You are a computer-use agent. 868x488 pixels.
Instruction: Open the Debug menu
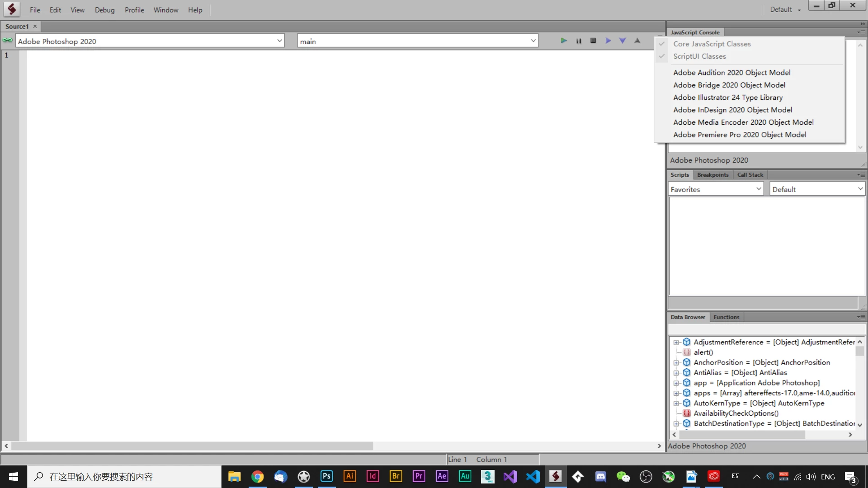coord(104,10)
